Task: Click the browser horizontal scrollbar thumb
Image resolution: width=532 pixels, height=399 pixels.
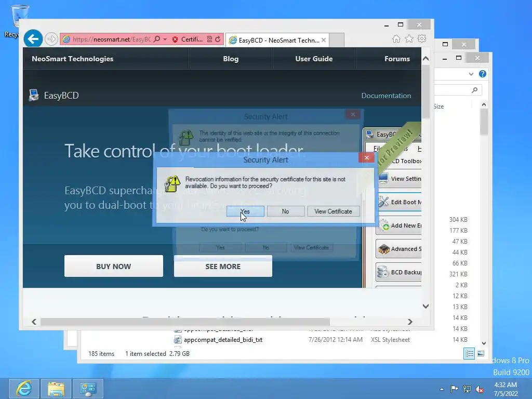Action: coord(185,322)
